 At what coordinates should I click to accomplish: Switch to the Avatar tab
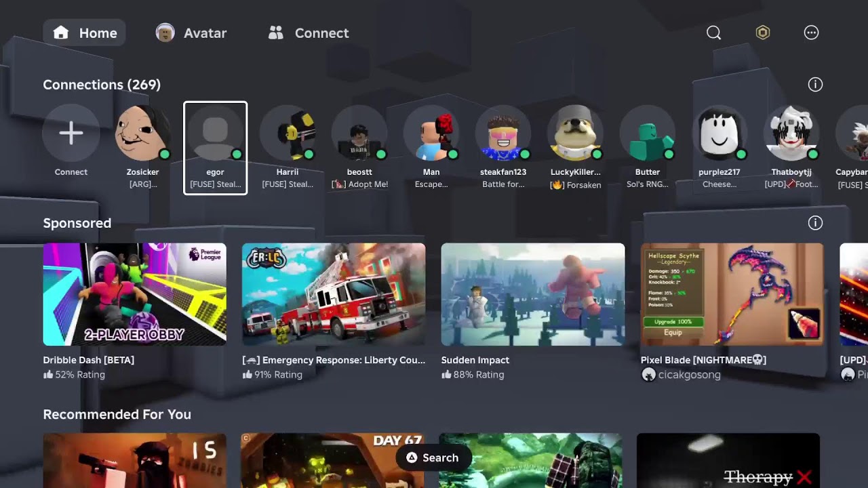pos(191,33)
